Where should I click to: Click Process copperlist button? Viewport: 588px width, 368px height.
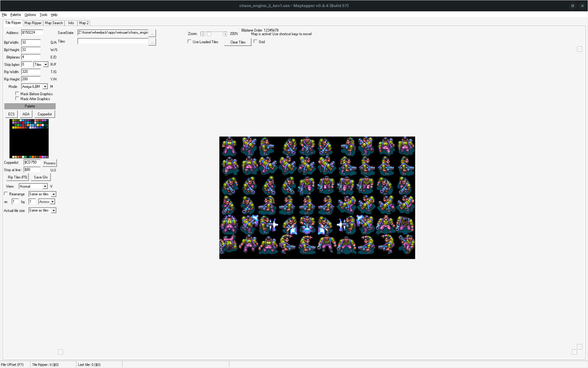(x=50, y=163)
